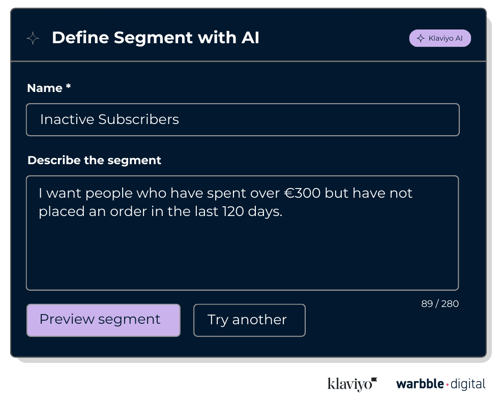Click the Name field label
The height and width of the screenshot is (401, 500).
click(45, 88)
